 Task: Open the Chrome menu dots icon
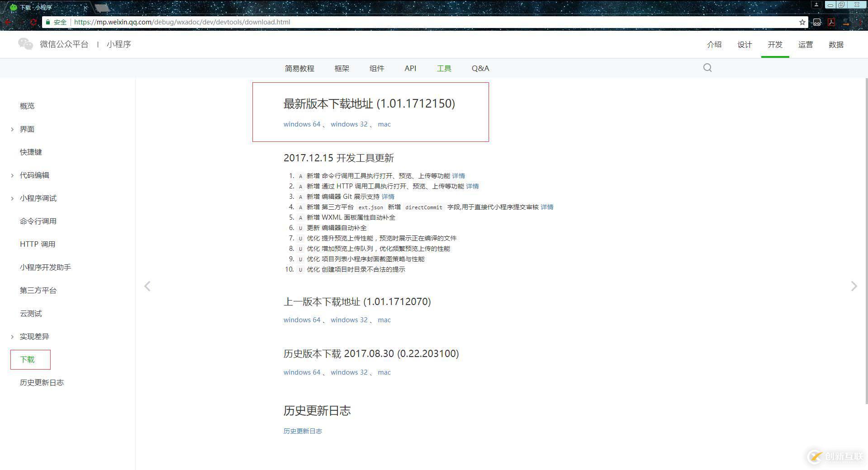point(860,22)
